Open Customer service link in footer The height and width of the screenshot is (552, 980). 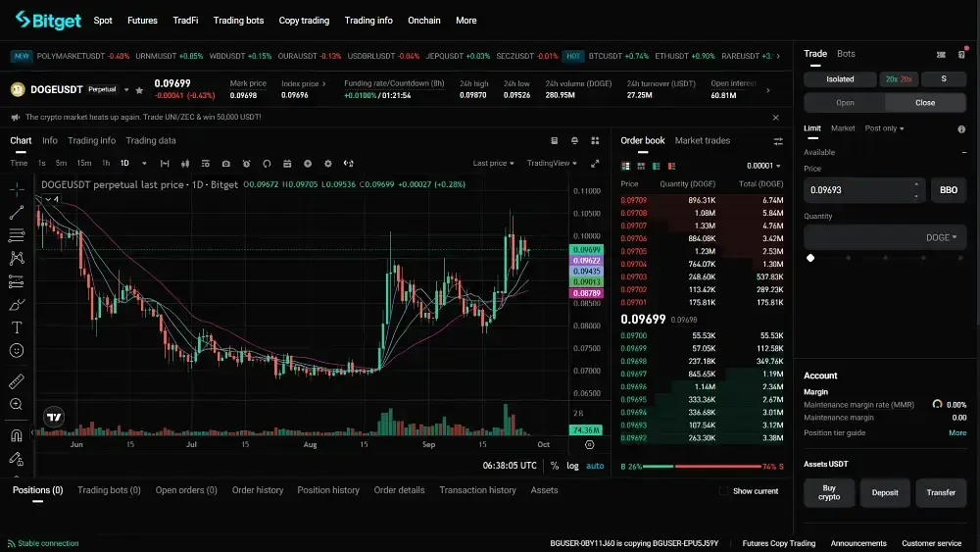[x=931, y=543]
